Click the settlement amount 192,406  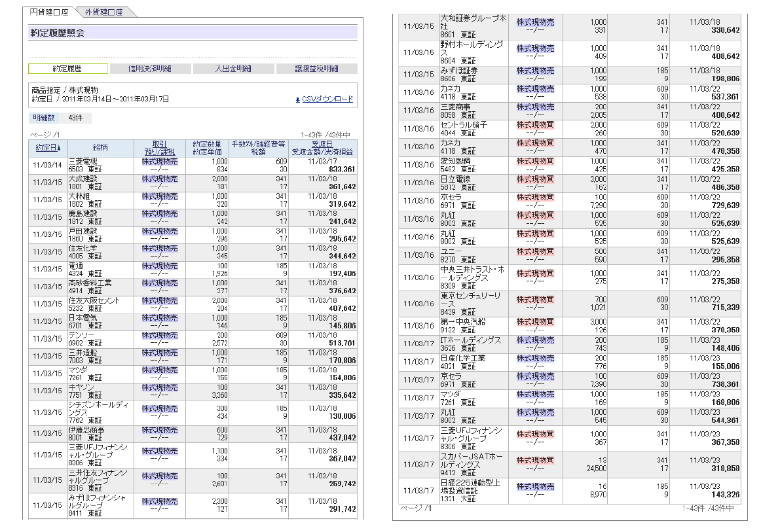(x=342, y=274)
